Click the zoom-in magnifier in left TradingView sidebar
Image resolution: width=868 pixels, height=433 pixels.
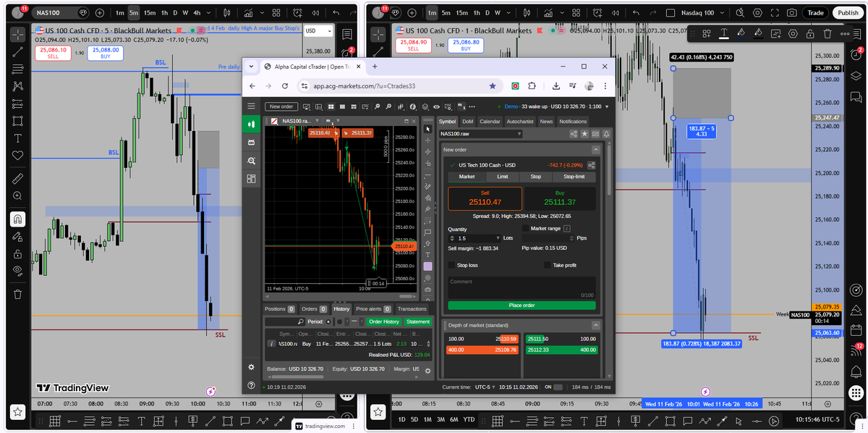click(17, 196)
